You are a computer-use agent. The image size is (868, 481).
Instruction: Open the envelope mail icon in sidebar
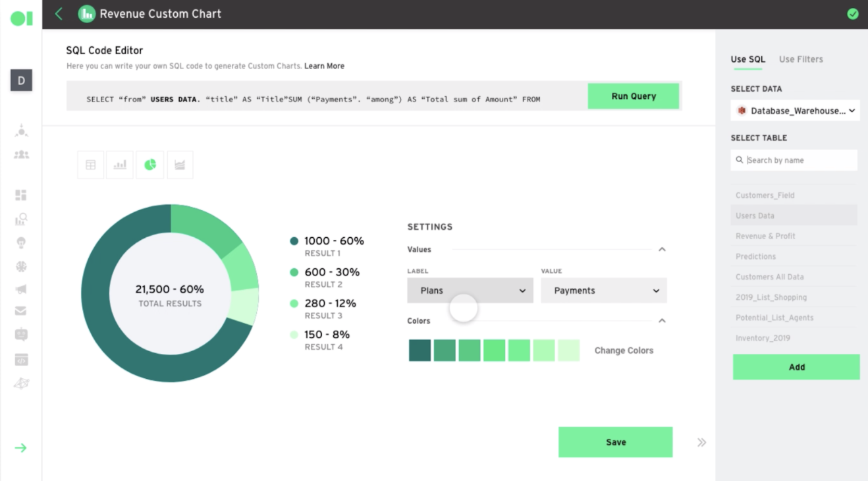click(21, 311)
